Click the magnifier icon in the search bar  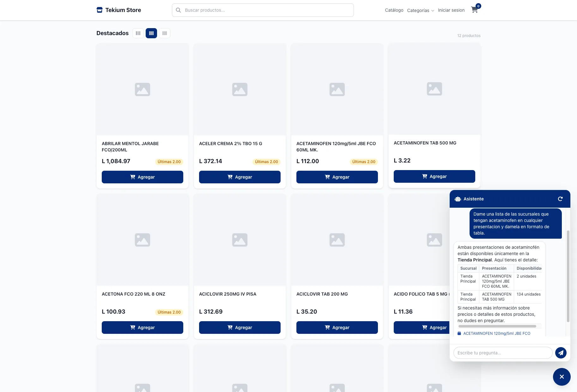179,10
